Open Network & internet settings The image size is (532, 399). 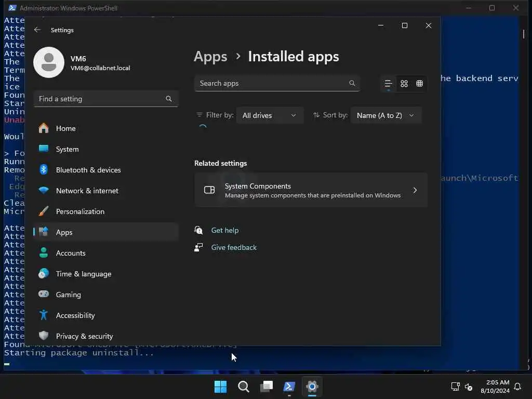click(x=106, y=191)
